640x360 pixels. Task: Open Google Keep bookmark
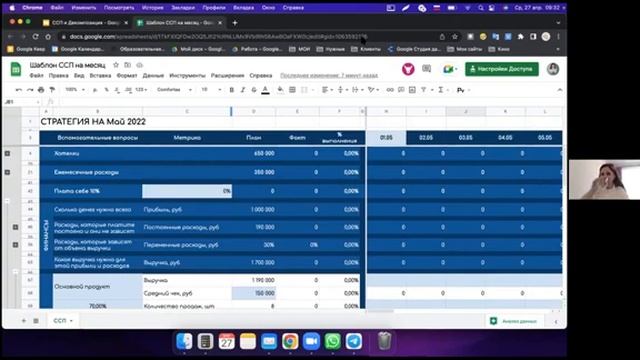click(27, 49)
